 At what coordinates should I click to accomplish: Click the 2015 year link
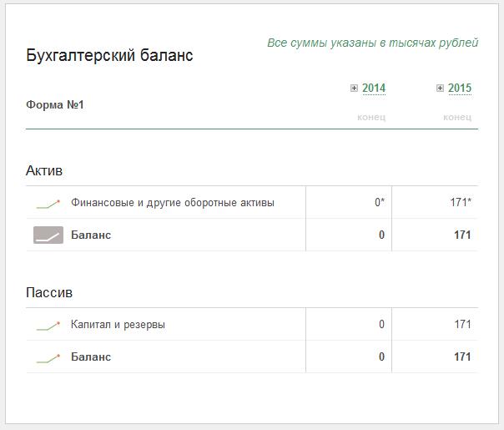[460, 89]
